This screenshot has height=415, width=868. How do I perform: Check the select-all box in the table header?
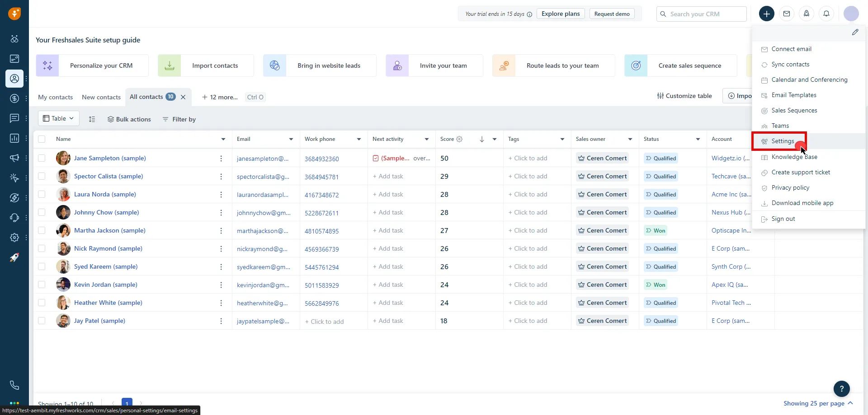(x=42, y=139)
